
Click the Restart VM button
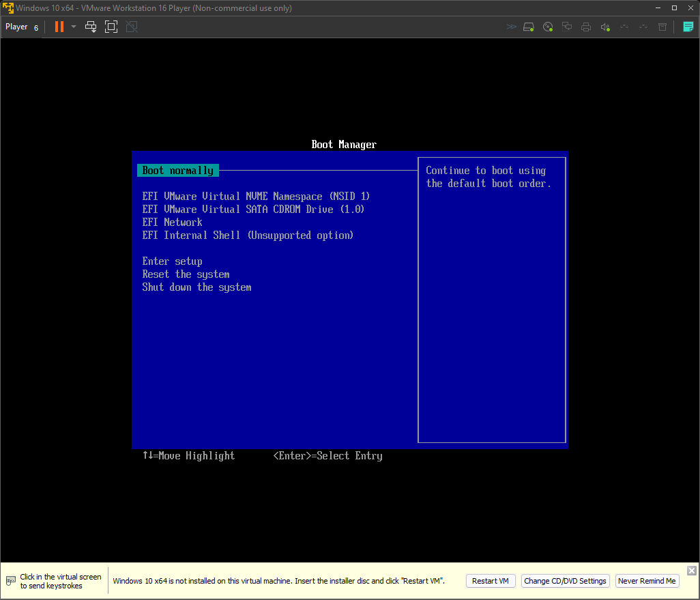[x=491, y=581]
